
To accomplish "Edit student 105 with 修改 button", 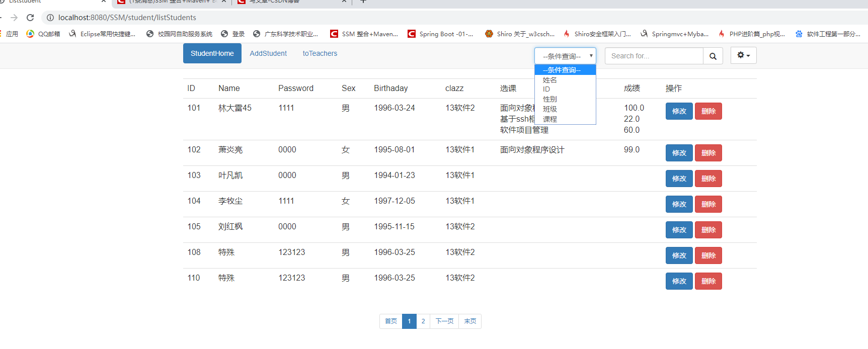I will coord(679,230).
